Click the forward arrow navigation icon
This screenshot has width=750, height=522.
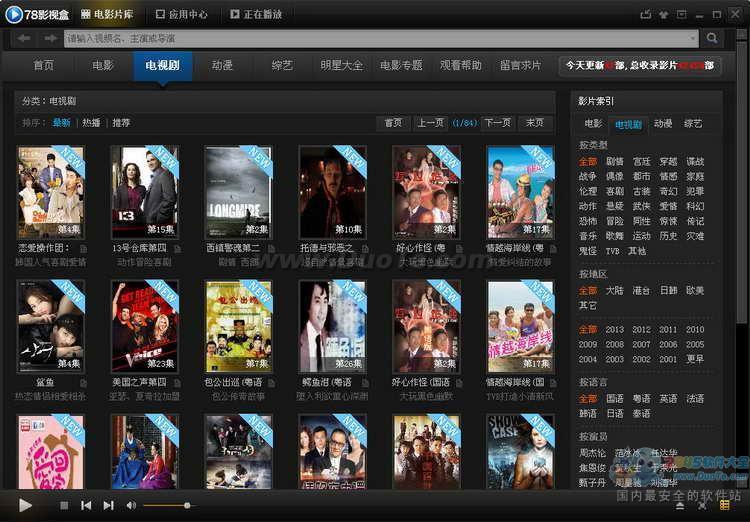pyautogui.click(x=50, y=38)
